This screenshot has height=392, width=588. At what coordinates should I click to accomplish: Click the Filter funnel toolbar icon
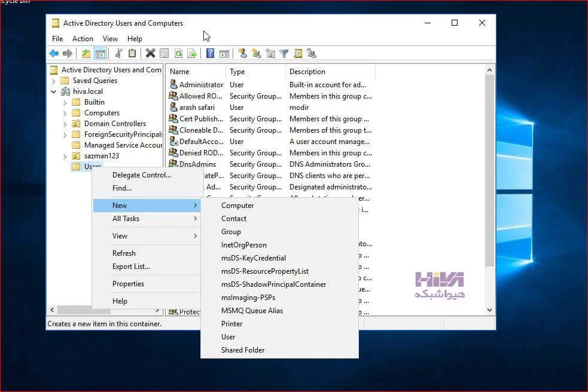284,54
